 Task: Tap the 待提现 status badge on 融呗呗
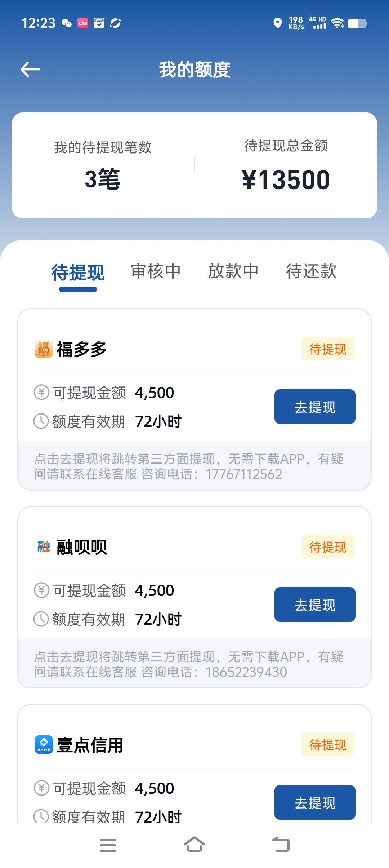(x=328, y=547)
